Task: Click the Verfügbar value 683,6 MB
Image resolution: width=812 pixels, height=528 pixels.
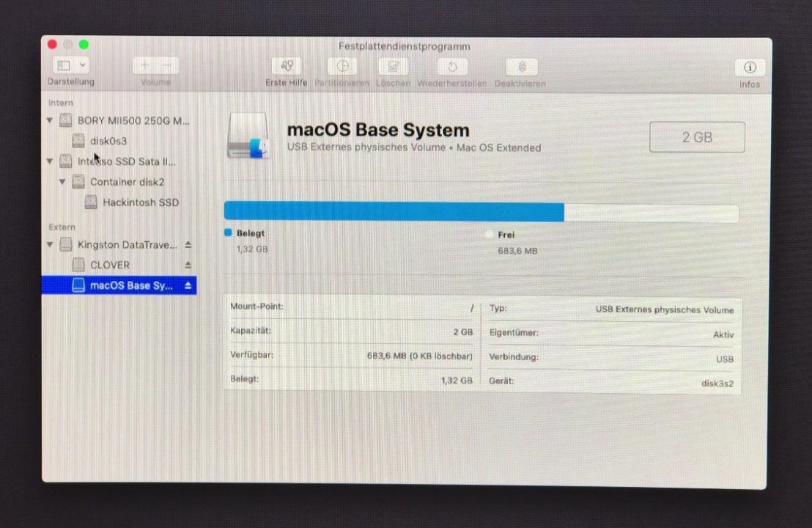Action: coord(419,356)
